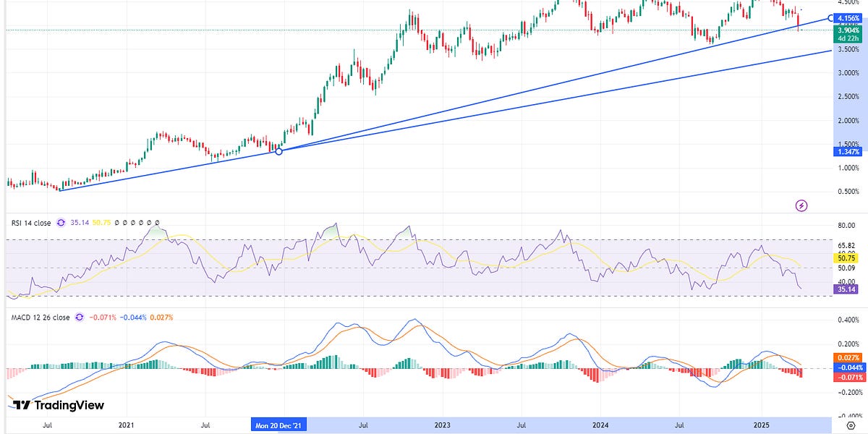Click the 2.500% price axis label
The image size is (868, 434).
(848, 97)
